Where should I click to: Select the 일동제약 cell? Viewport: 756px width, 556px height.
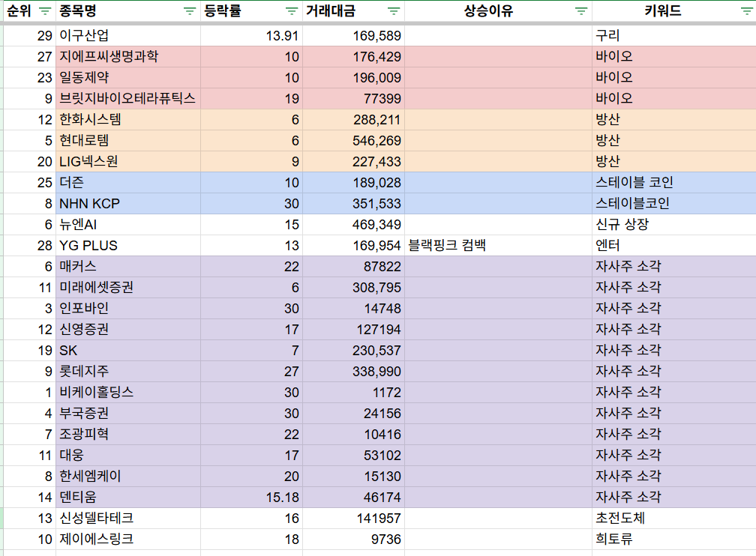click(x=128, y=78)
